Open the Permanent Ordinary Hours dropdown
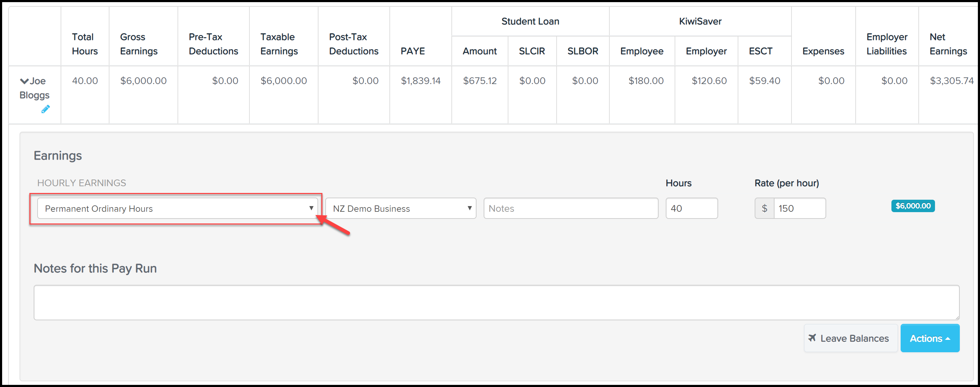Viewport: 980px width, 387px height. [x=177, y=208]
